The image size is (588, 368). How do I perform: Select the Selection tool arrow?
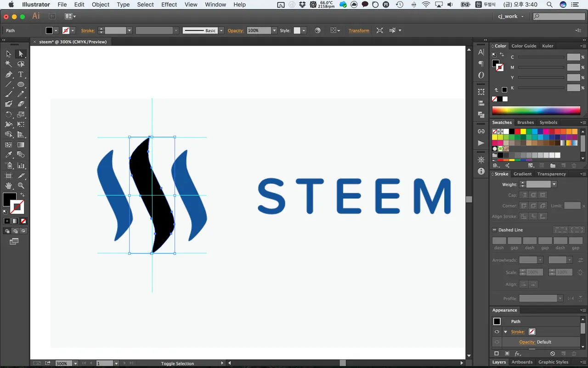(9, 54)
